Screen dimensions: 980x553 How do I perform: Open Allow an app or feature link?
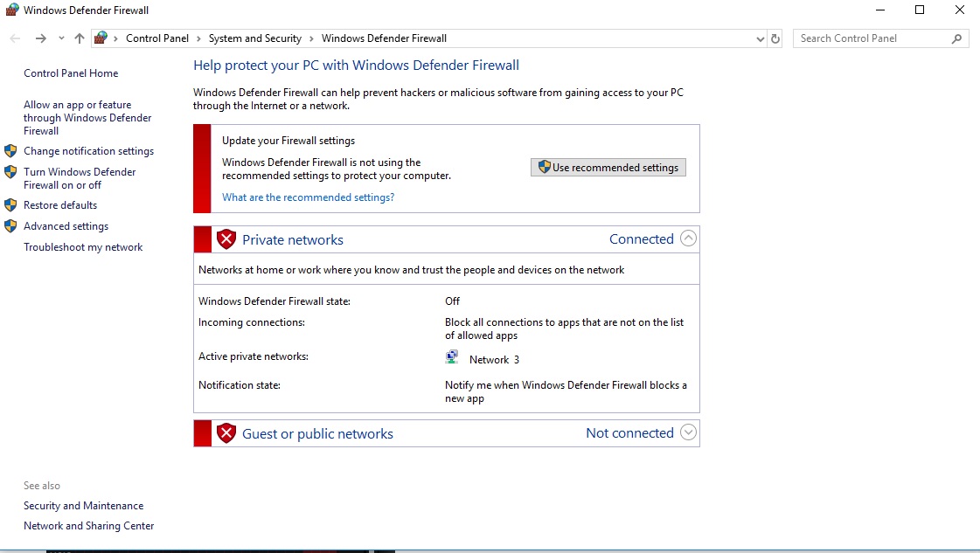pos(87,117)
